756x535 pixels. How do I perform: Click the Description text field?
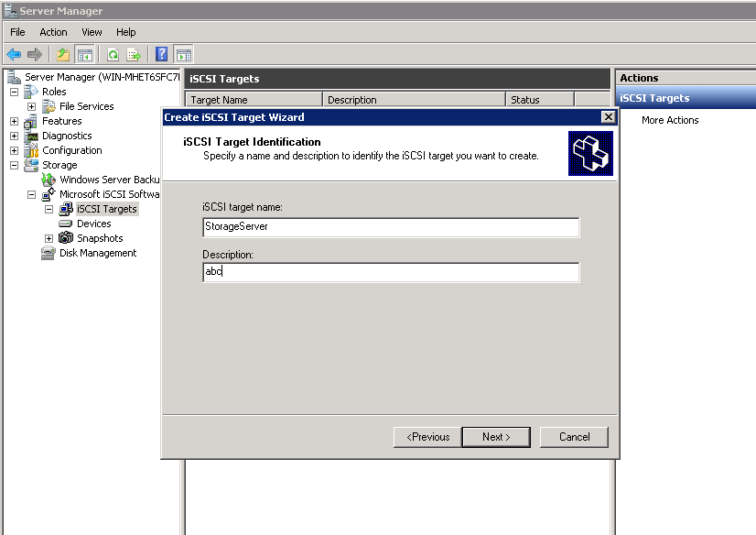click(x=391, y=272)
